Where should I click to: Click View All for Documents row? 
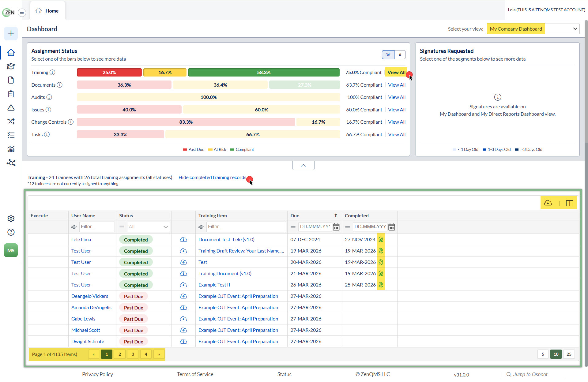coord(397,85)
